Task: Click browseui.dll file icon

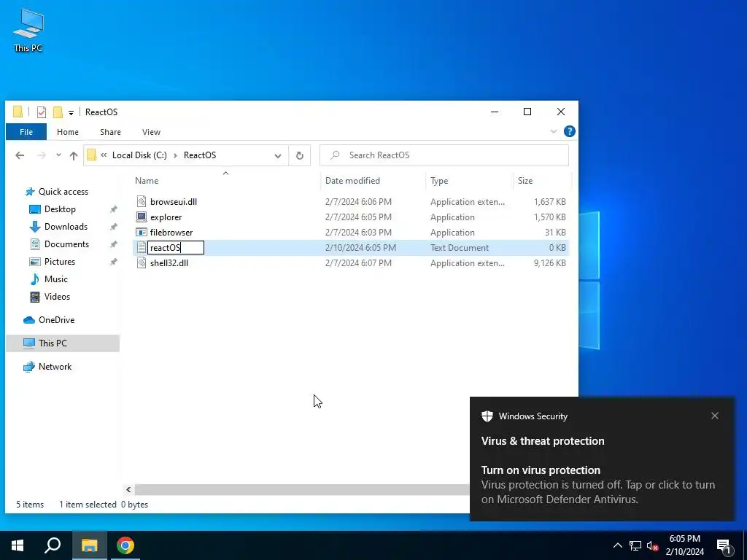Action: coord(142,201)
